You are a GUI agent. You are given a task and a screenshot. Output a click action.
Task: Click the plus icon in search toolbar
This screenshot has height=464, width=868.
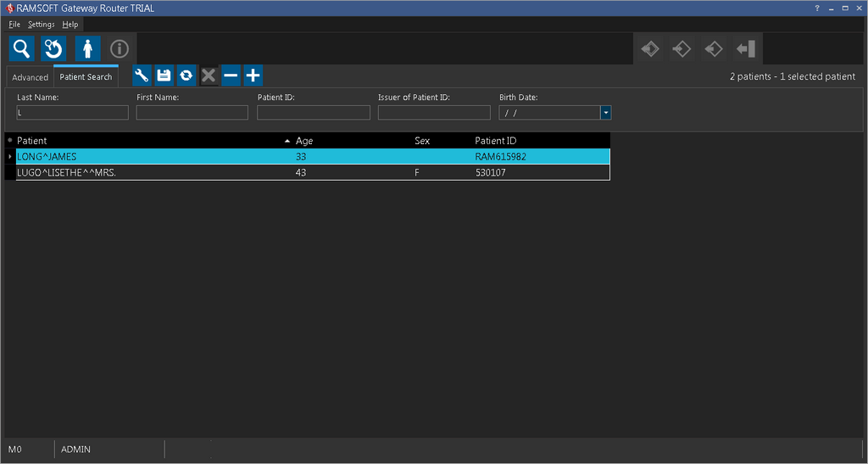[253, 75]
